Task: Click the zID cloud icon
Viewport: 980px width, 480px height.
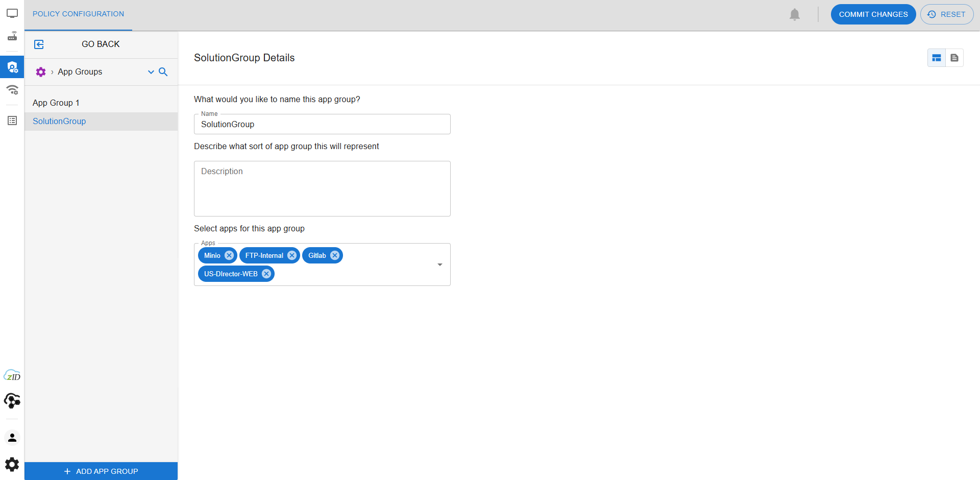Action: [12, 376]
